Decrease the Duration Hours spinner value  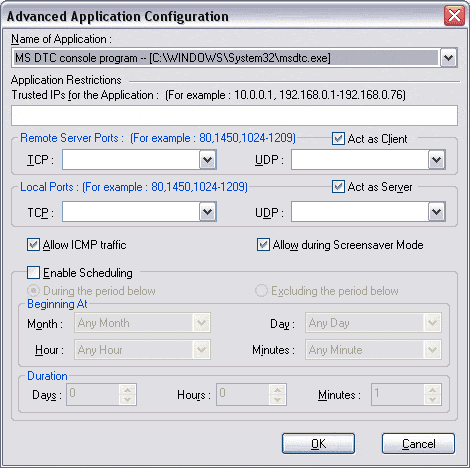coord(278,399)
